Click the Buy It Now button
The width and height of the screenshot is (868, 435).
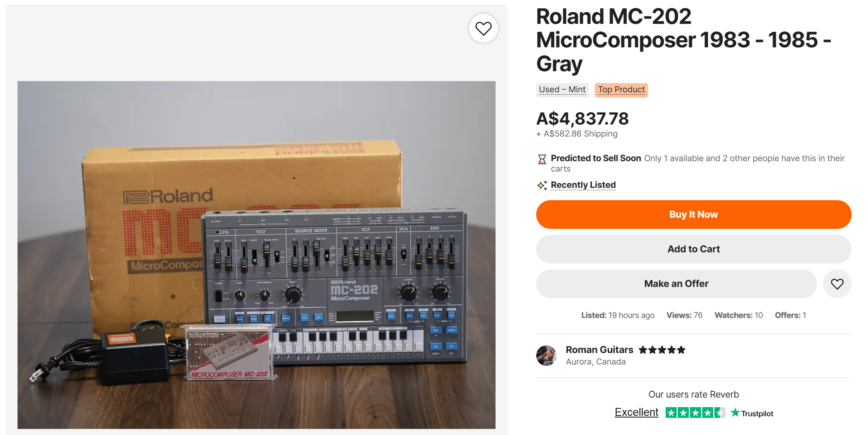(693, 215)
